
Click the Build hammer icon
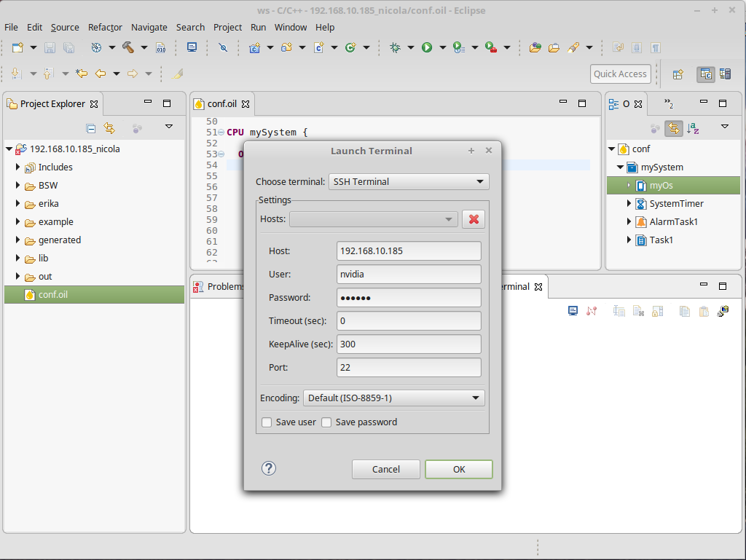pos(128,47)
